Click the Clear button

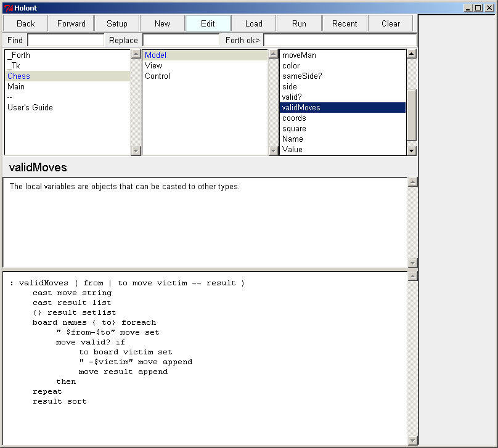[x=391, y=23]
